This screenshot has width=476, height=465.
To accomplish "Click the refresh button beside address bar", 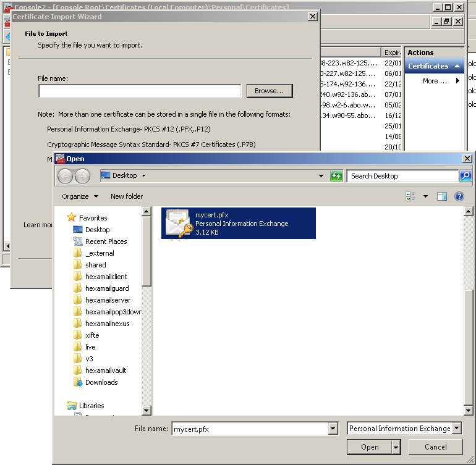I will tap(336, 176).
